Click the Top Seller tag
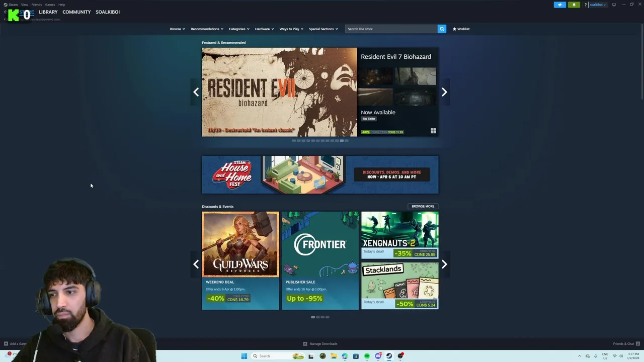Image resolution: width=644 pixels, height=362 pixels. click(x=369, y=119)
